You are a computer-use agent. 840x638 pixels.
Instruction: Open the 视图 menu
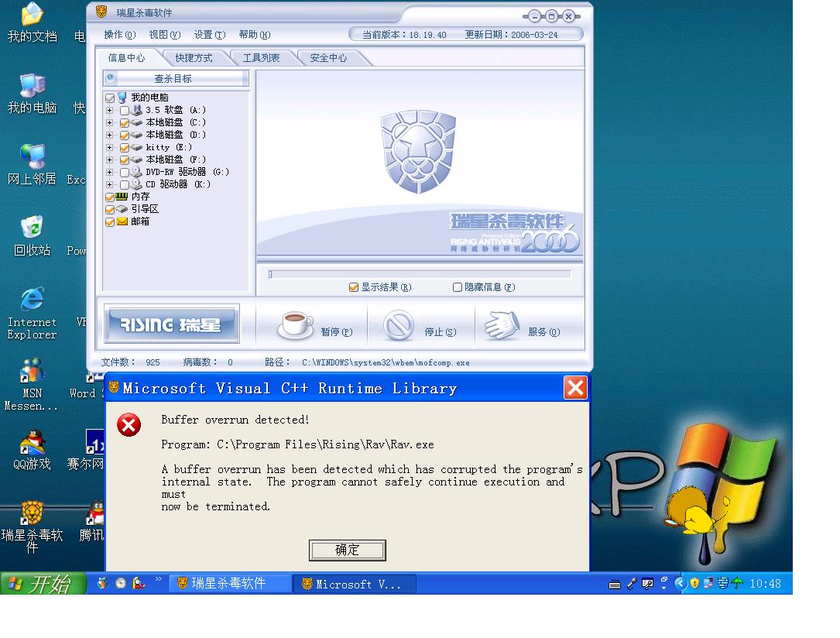pos(164,35)
